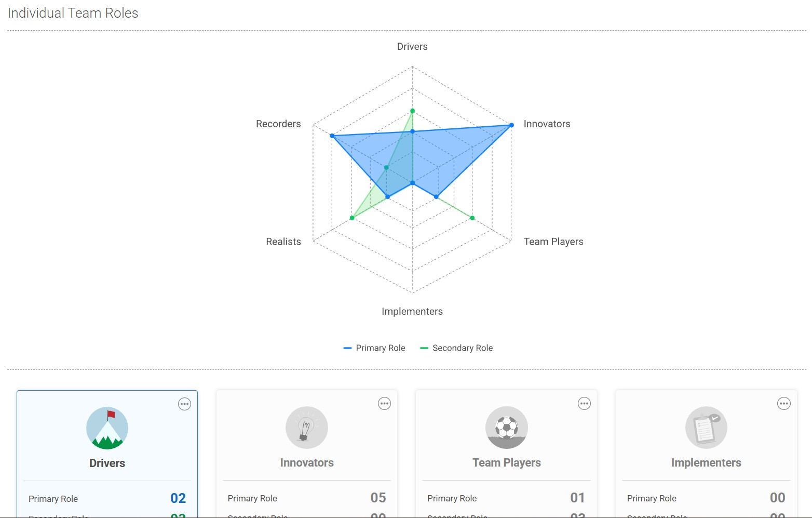The height and width of the screenshot is (518, 812).
Task: Open the Implementers card ellipsis menu
Action: coord(783,404)
